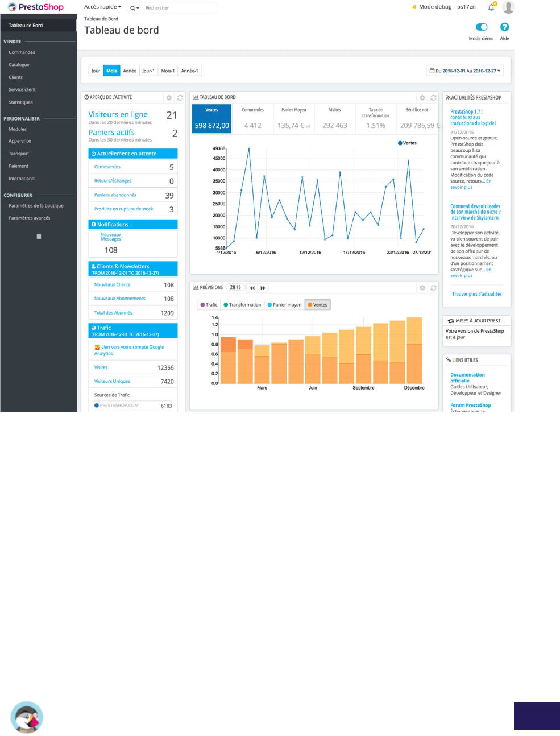Collapse the sidebar menu handle icon
The height and width of the screenshot is (736, 560).
tap(39, 237)
